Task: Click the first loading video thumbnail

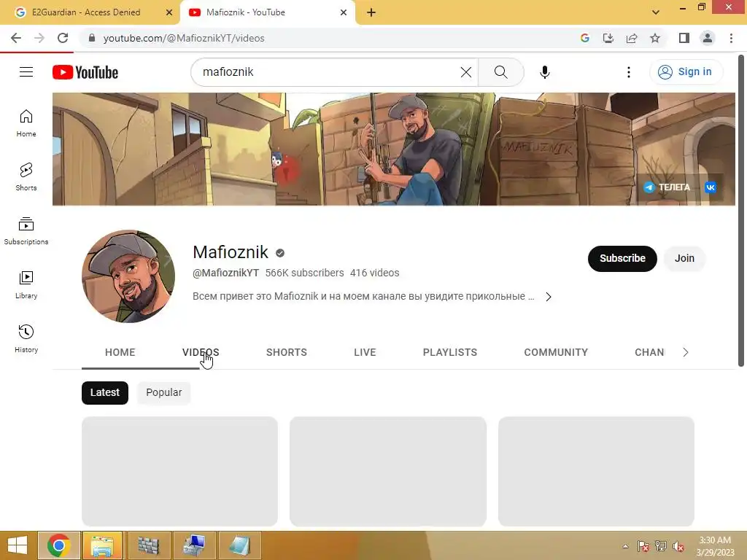Action: click(179, 471)
